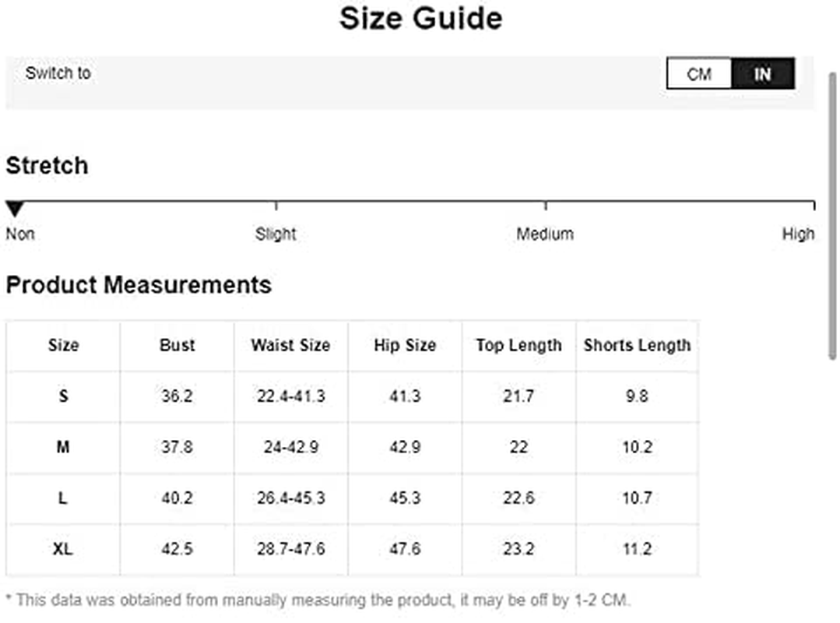Click the Size Guide title
This screenshot has width=840, height=623.
(421, 18)
